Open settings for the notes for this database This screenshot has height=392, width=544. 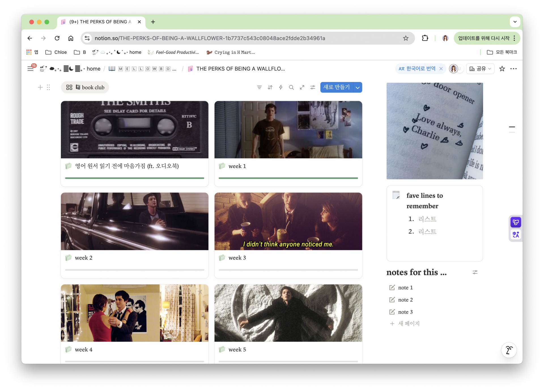tap(475, 272)
